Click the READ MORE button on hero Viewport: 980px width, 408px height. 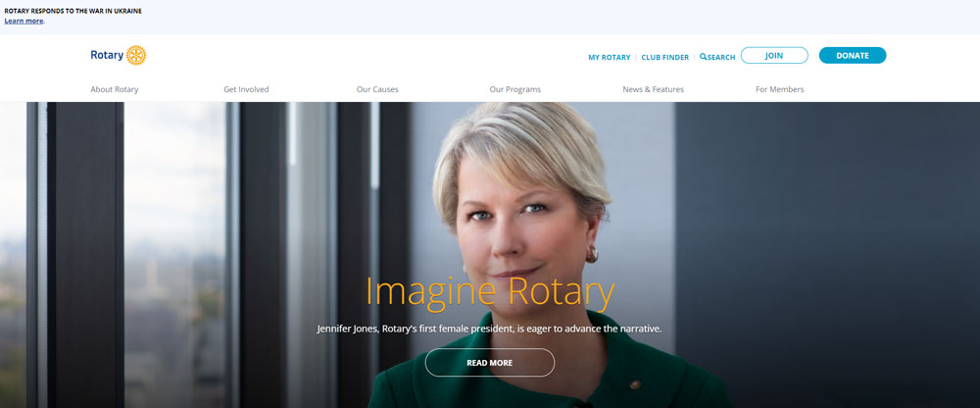[489, 362]
